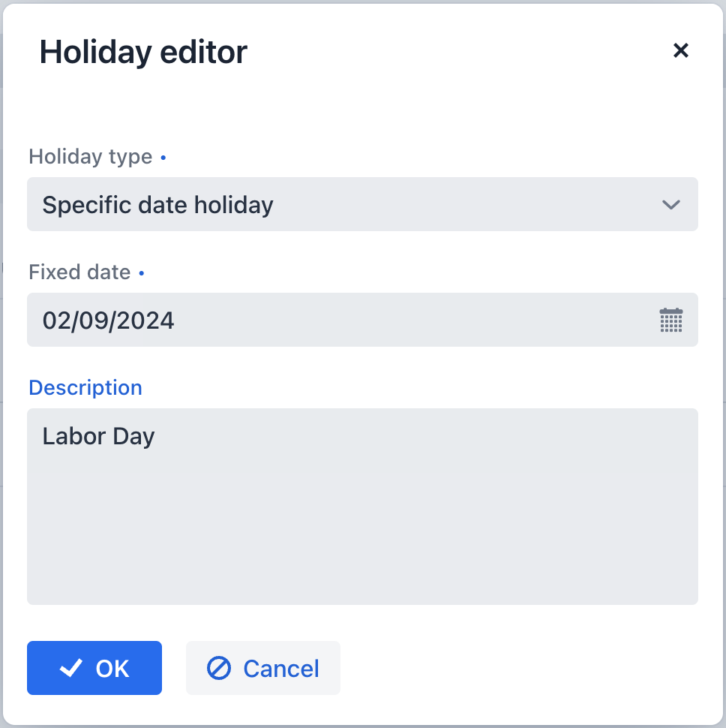The image size is (726, 728).
Task: Confirm the holiday with the OK button
Action: click(x=94, y=667)
